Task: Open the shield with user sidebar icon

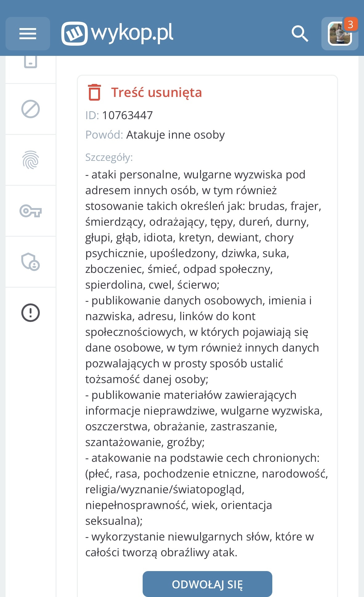Action: coord(31,262)
